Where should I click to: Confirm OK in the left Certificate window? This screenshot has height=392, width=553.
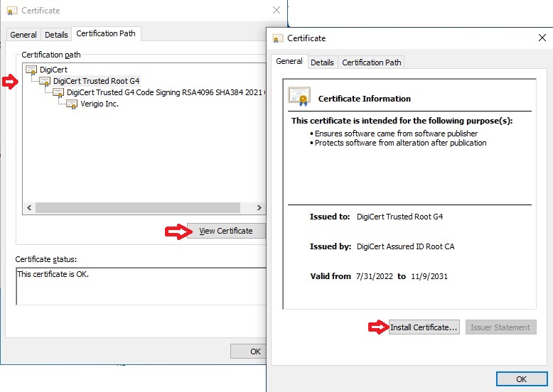tap(248, 352)
